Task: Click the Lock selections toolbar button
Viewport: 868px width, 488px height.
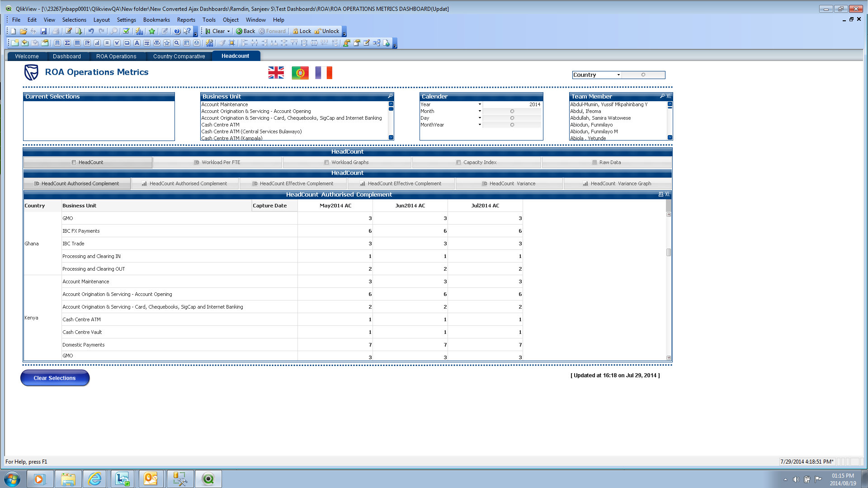Action: pos(302,31)
